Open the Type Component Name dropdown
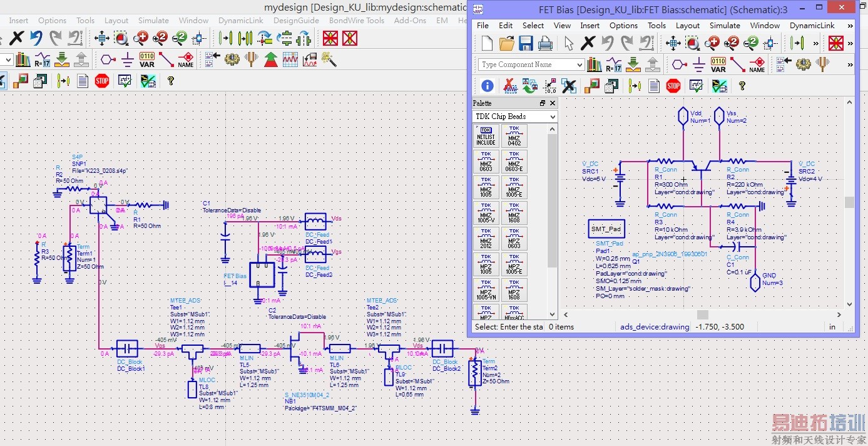 point(580,65)
